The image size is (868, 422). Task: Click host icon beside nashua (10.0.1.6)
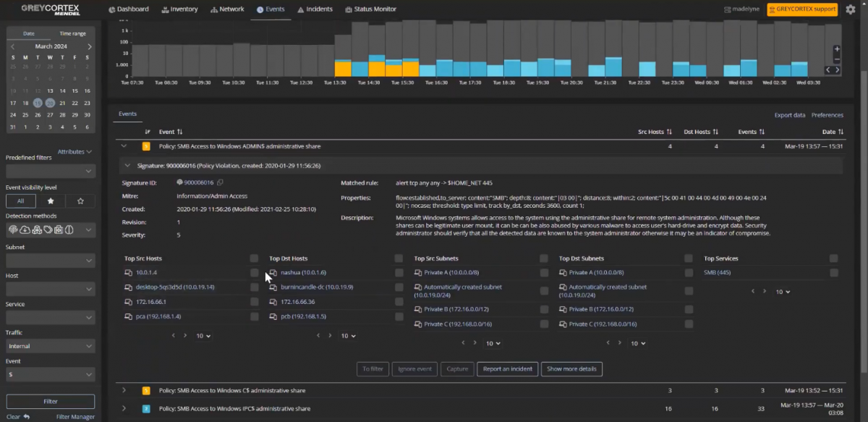273,273
